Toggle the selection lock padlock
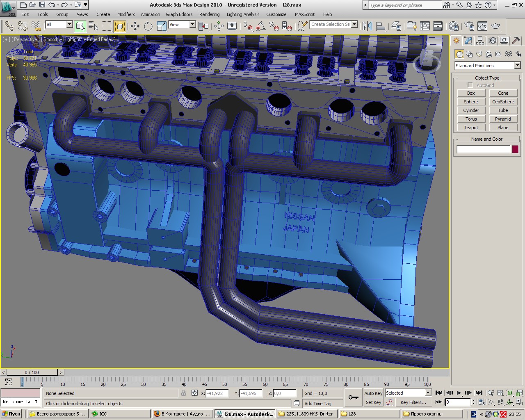The height and width of the screenshot is (420, 525). tap(183, 393)
